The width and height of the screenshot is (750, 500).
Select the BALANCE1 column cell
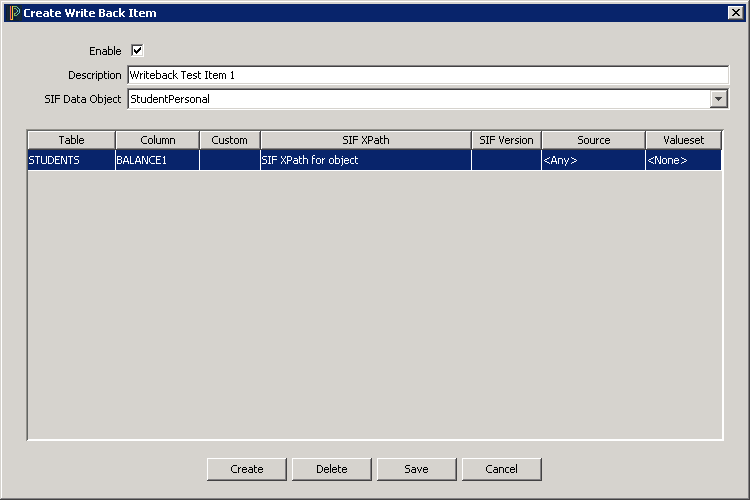tap(157, 160)
